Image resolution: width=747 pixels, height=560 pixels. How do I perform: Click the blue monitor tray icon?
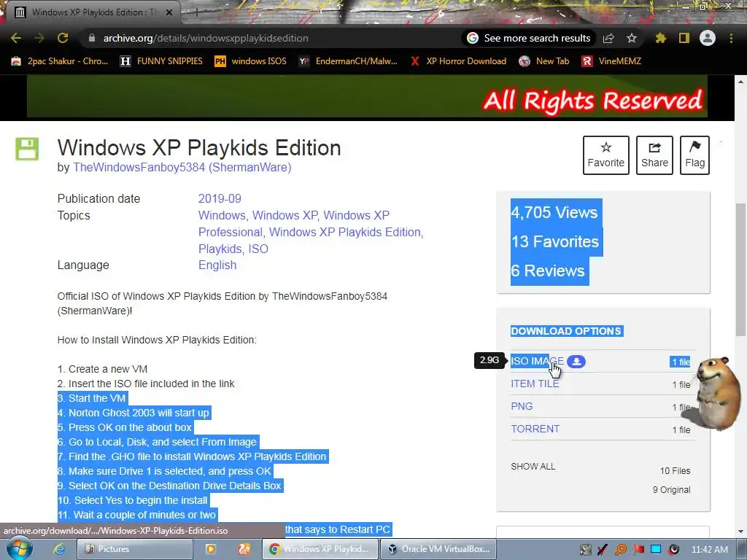pos(656,550)
